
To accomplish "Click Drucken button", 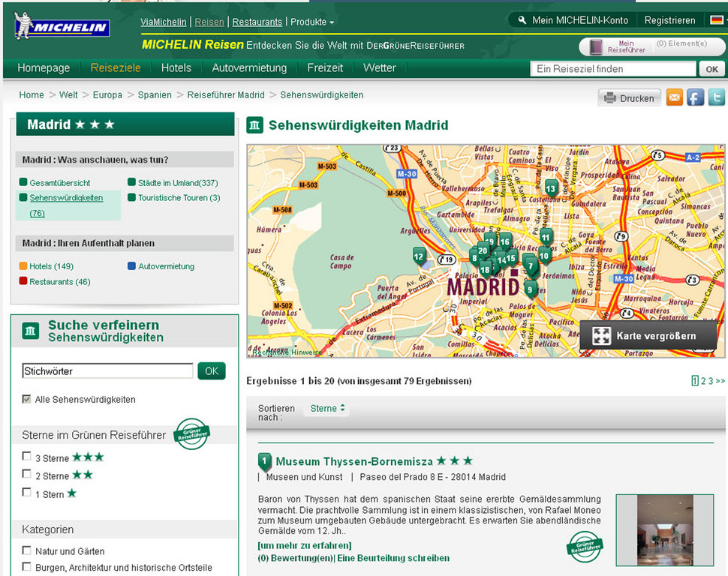I will coord(630,98).
